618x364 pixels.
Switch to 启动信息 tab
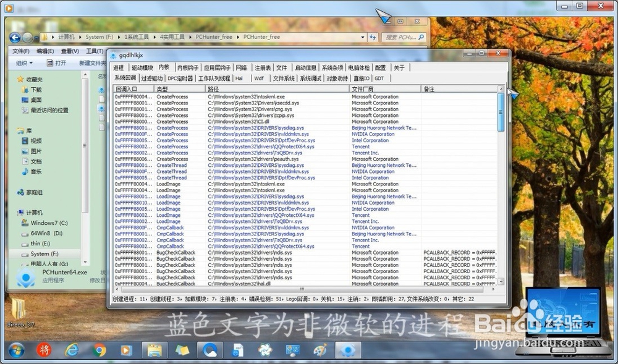[305, 68]
